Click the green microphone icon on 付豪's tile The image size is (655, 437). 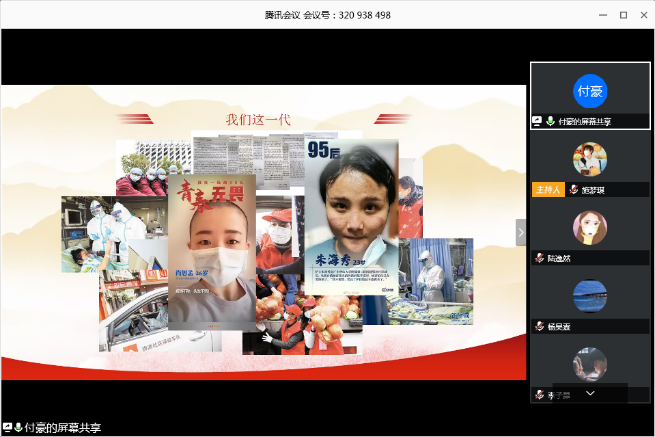point(550,121)
